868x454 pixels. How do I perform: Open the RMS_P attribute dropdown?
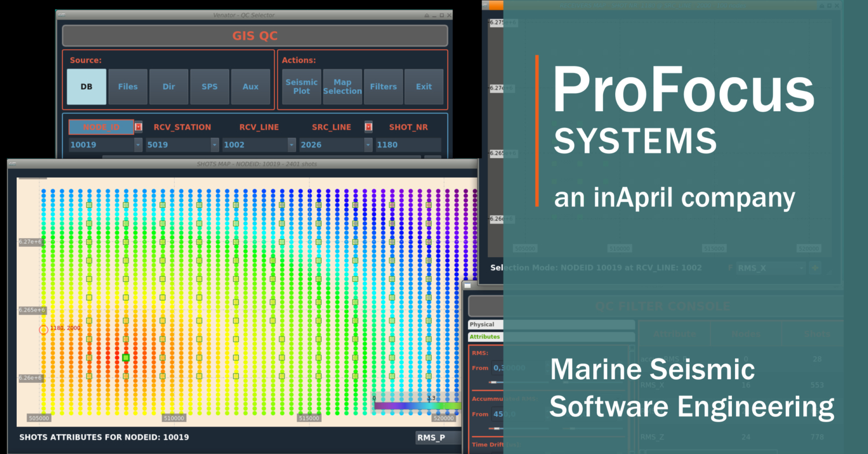pyautogui.click(x=439, y=438)
